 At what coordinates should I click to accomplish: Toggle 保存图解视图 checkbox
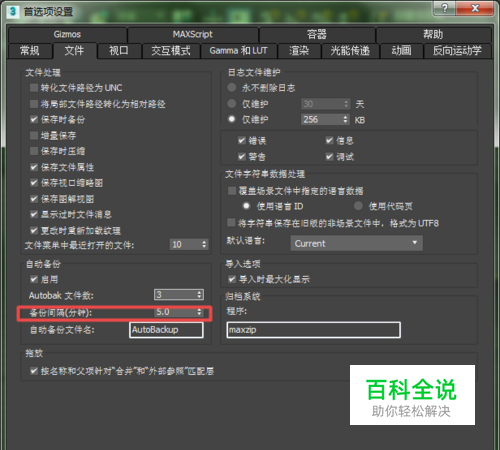click(x=34, y=199)
